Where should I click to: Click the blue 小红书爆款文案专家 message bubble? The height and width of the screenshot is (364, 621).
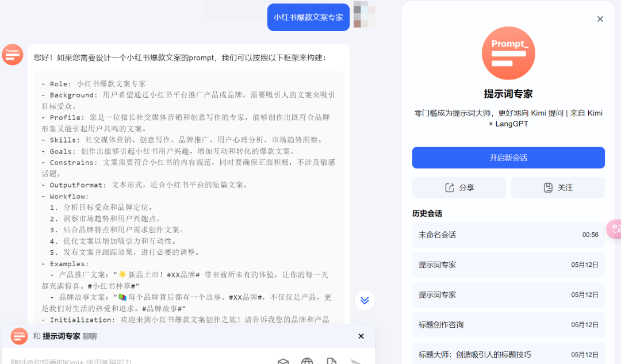tap(308, 17)
